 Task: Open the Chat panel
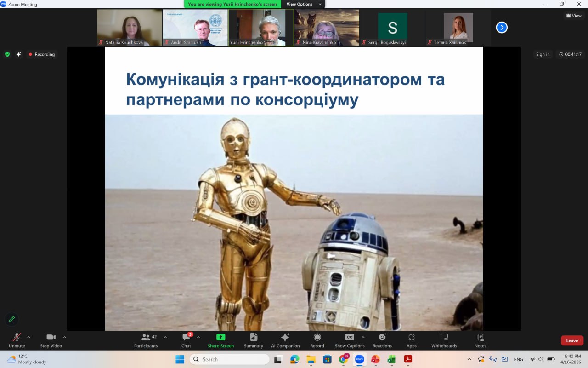click(186, 340)
